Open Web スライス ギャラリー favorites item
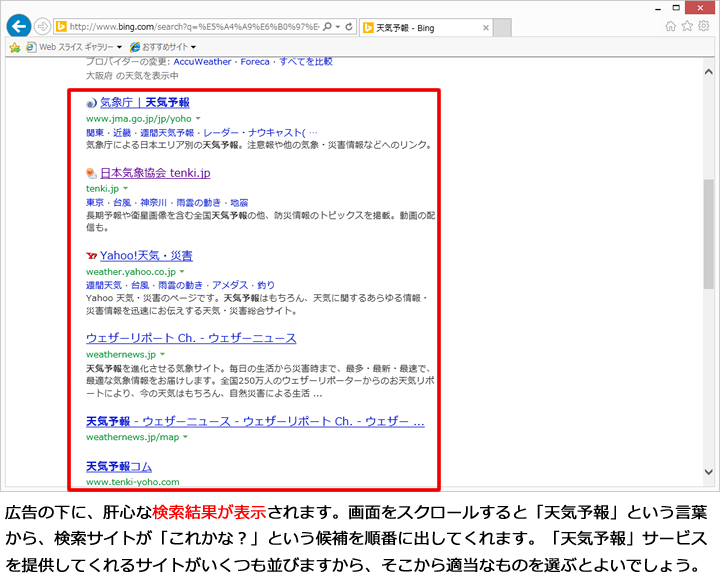The image size is (720, 582). (x=74, y=47)
